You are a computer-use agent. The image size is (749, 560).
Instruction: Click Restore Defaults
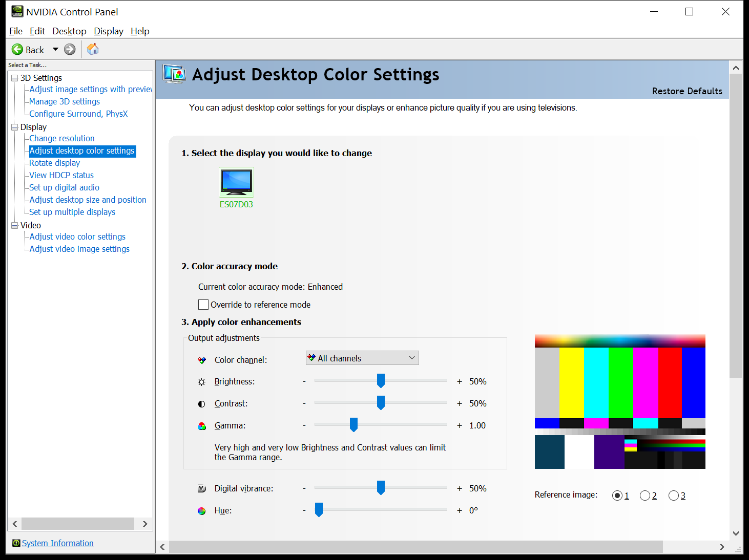coord(687,91)
